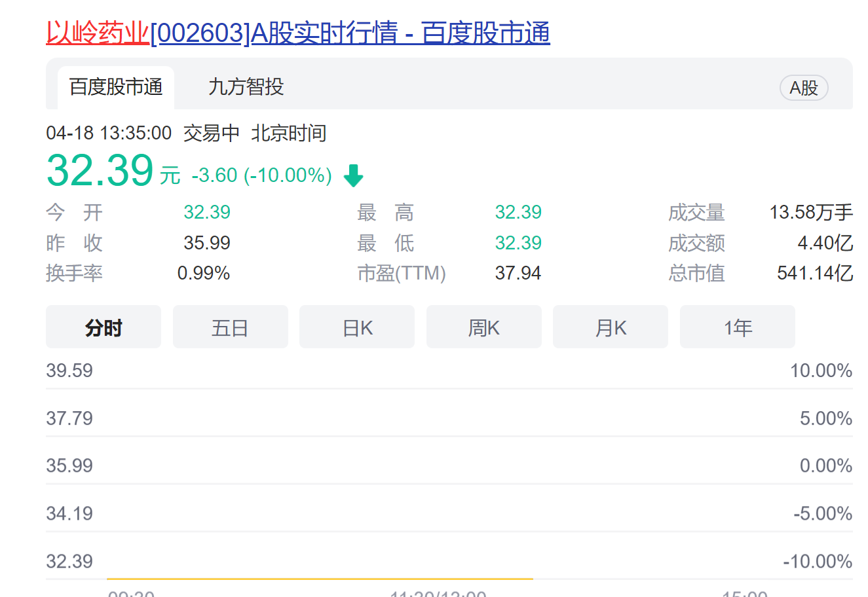Click the 市盈(TTM) value 37.94
The height and width of the screenshot is (597, 868).
point(518,273)
